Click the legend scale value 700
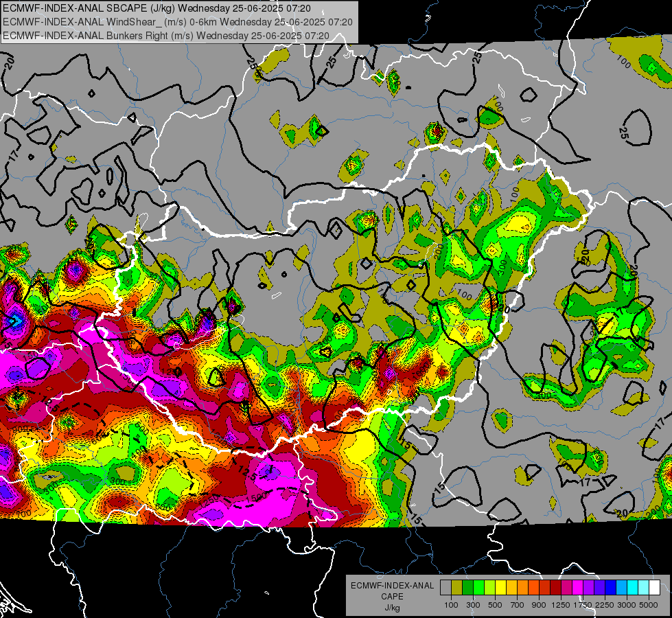The width and height of the screenshot is (672, 618). [x=518, y=605]
